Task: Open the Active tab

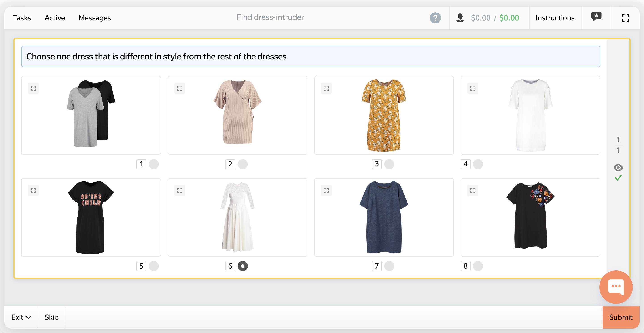Action: pos(55,18)
